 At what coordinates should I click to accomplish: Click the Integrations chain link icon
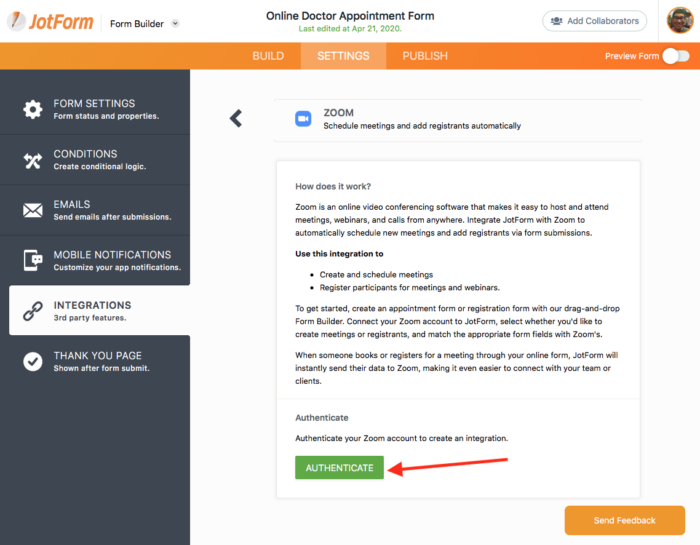[33, 311]
